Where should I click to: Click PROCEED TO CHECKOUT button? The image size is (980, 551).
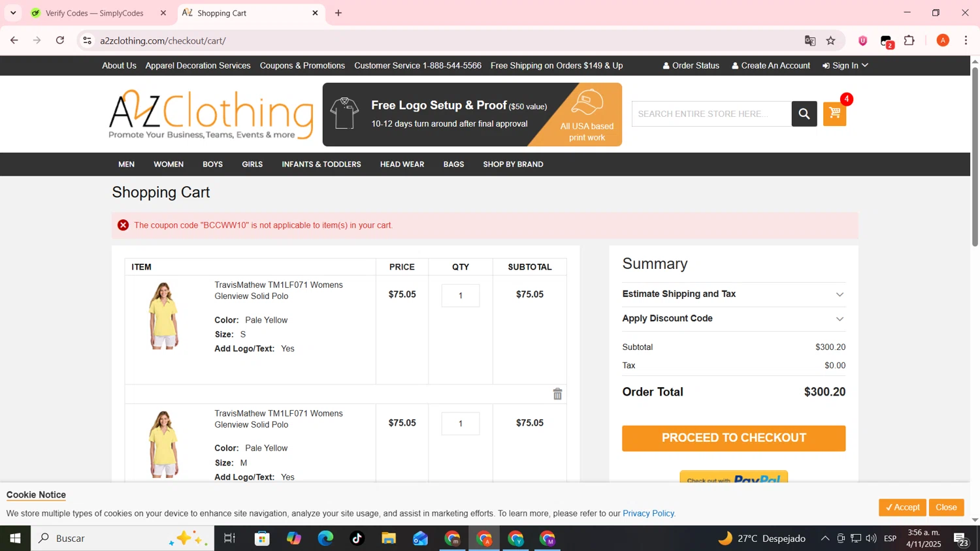point(734,438)
